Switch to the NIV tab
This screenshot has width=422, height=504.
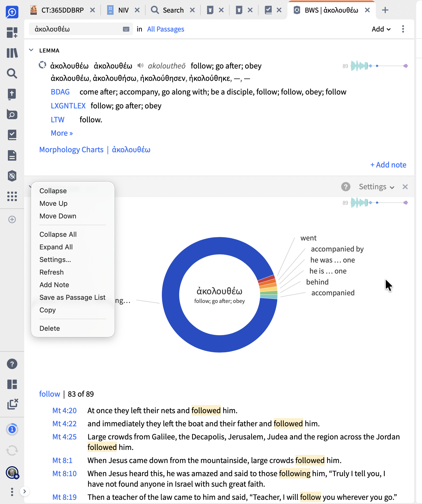coord(123,10)
